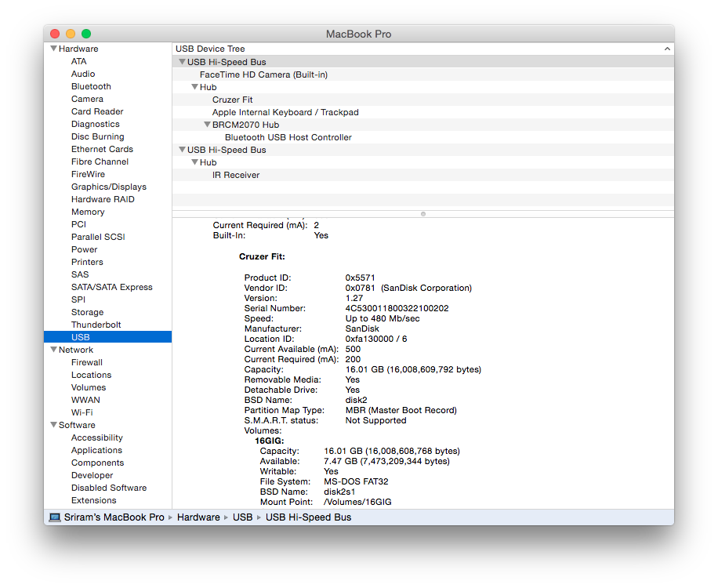
Task: Open Memory information
Action: [x=88, y=212]
